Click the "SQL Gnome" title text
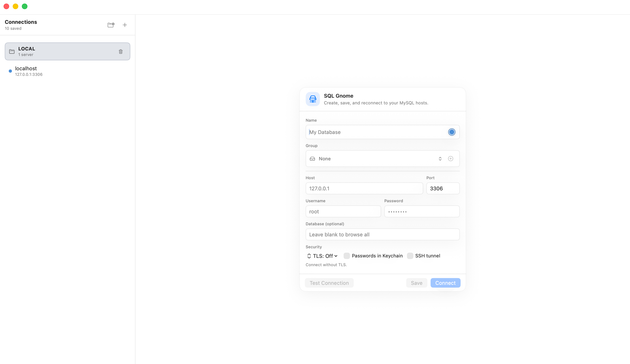The image size is (630, 364). pos(338,96)
